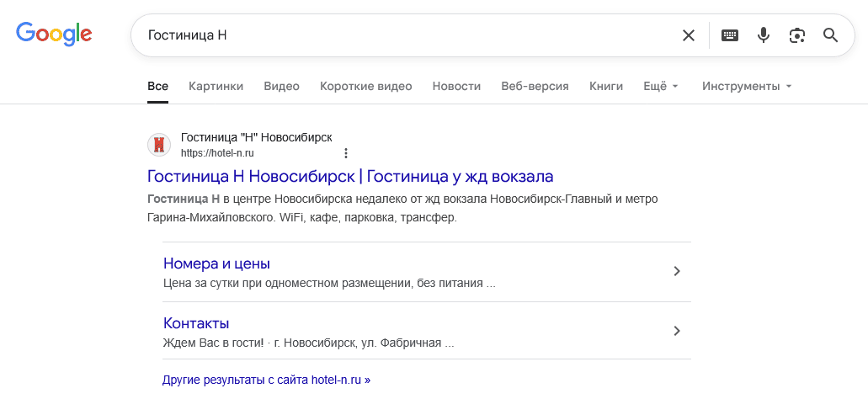The height and width of the screenshot is (399, 868).
Task: Click chevron arrow next to Номера и цены
Action: click(x=677, y=271)
